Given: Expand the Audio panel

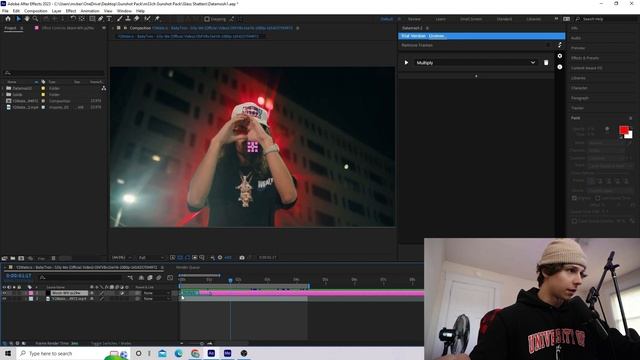Looking at the screenshot, I should (x=576, y=38).
